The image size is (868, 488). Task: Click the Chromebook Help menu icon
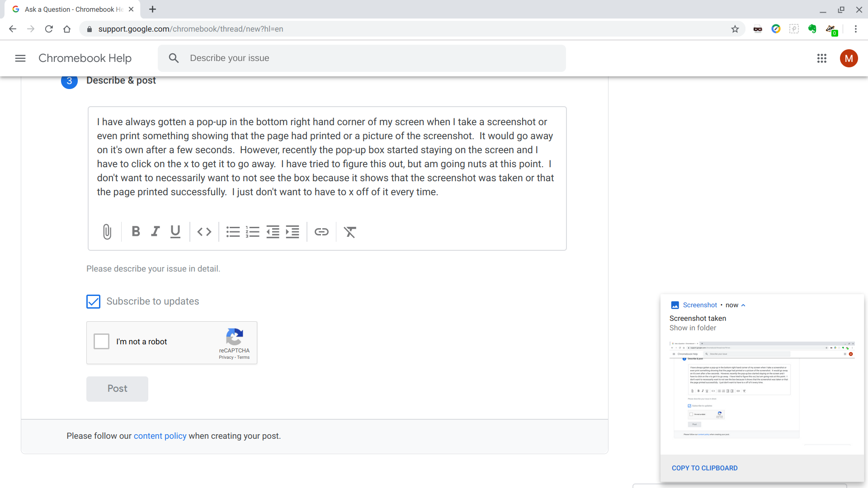coord(20,58)
